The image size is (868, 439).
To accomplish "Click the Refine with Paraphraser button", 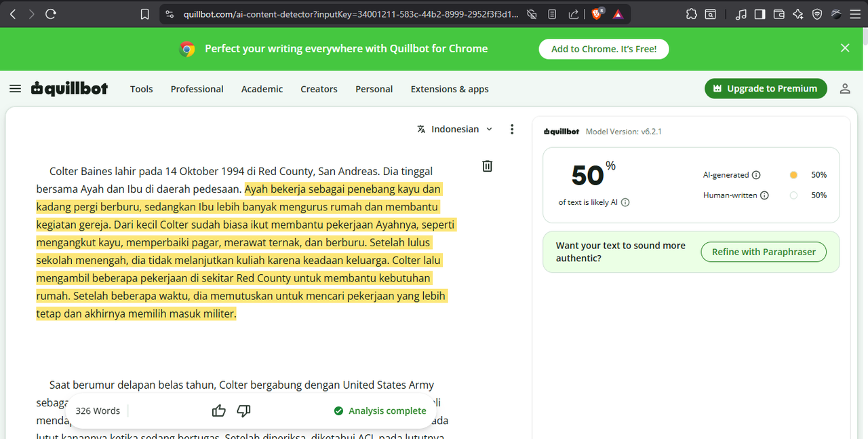I will (764, 252).
